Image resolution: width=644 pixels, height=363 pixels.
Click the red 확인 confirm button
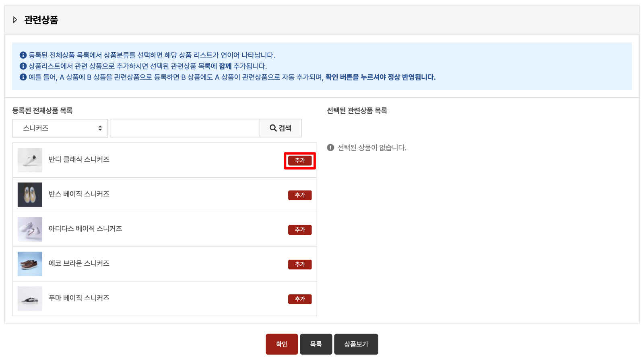click(282, 344)
